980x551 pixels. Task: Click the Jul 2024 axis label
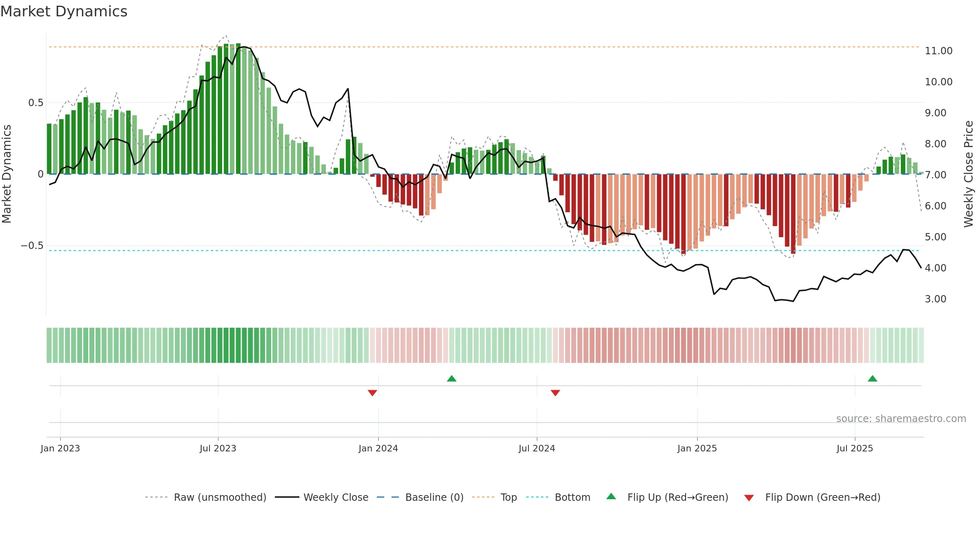(x=537, y=448)
